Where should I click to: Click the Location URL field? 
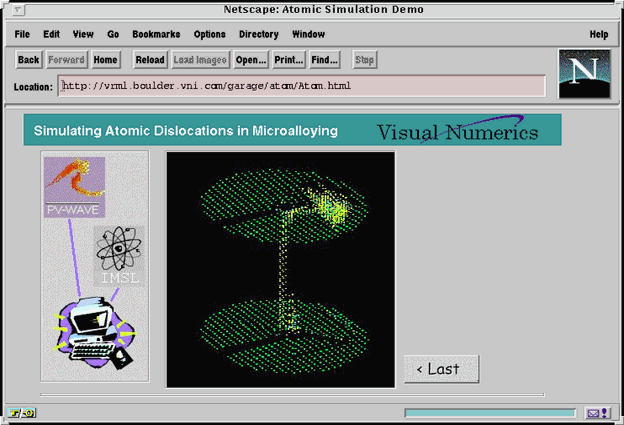(x=302, y=86)
